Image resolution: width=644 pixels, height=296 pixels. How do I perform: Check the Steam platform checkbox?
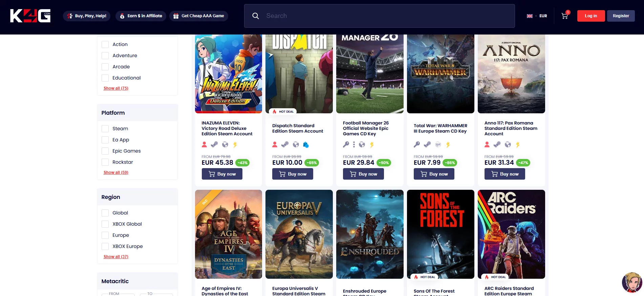coord(105,129)
